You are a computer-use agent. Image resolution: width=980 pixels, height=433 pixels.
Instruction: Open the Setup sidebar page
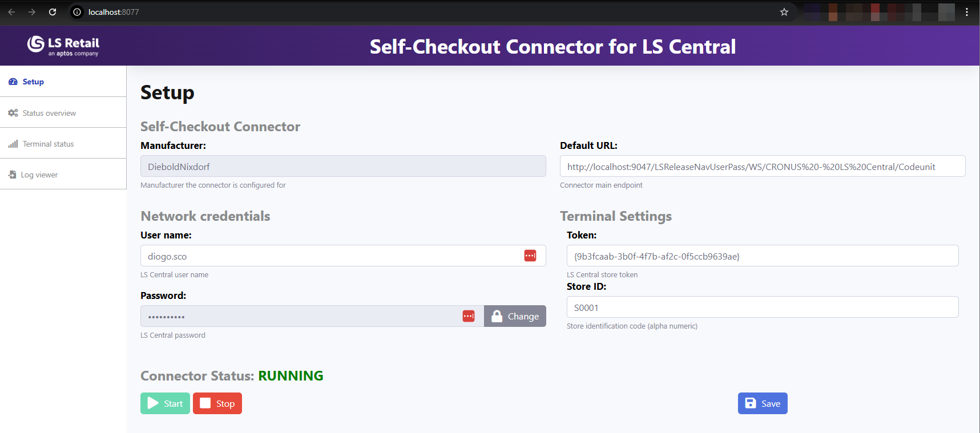point(33,82)
